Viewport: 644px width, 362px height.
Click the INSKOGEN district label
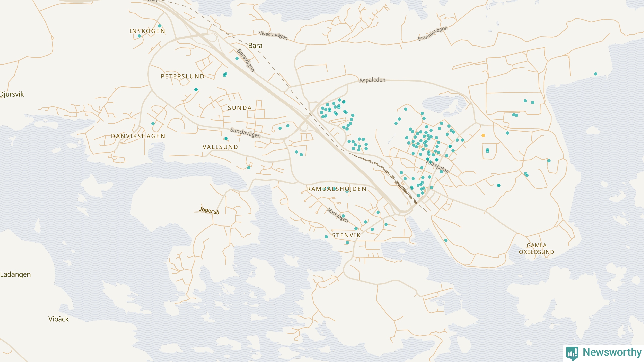click(147, 31)
